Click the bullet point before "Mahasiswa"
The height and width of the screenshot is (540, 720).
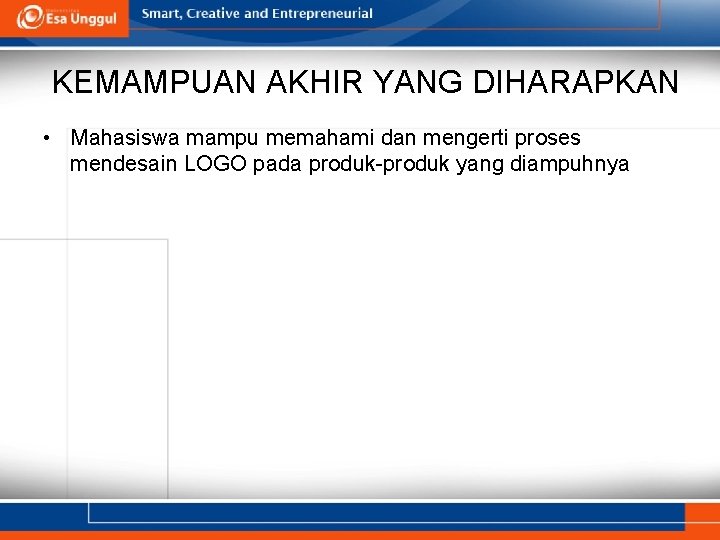pos(46,138)
